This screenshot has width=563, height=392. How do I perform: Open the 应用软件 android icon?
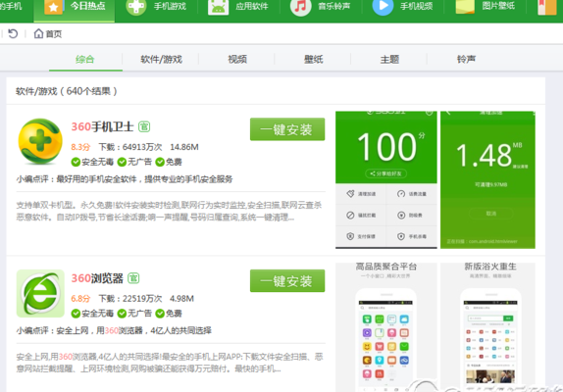(x=219, y=7)
